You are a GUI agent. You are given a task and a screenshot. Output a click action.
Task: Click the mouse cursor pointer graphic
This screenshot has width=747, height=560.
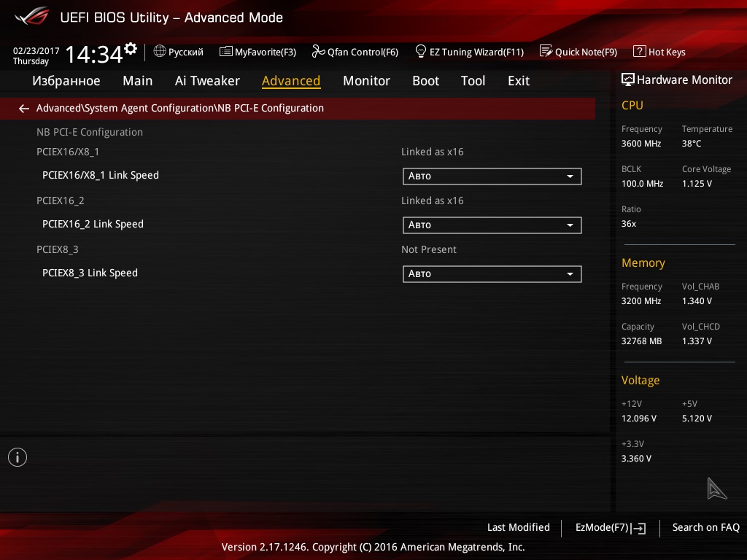(716, 489)
